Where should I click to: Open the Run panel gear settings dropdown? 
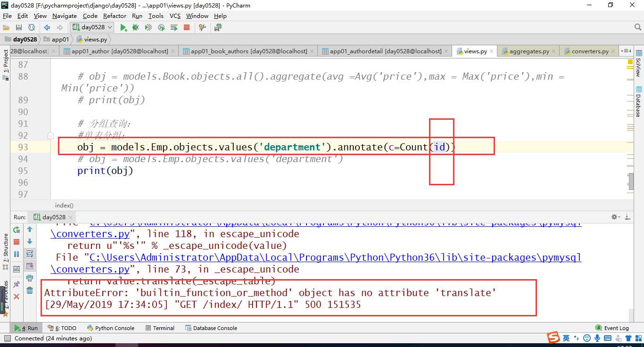click(x=615, y=217)
